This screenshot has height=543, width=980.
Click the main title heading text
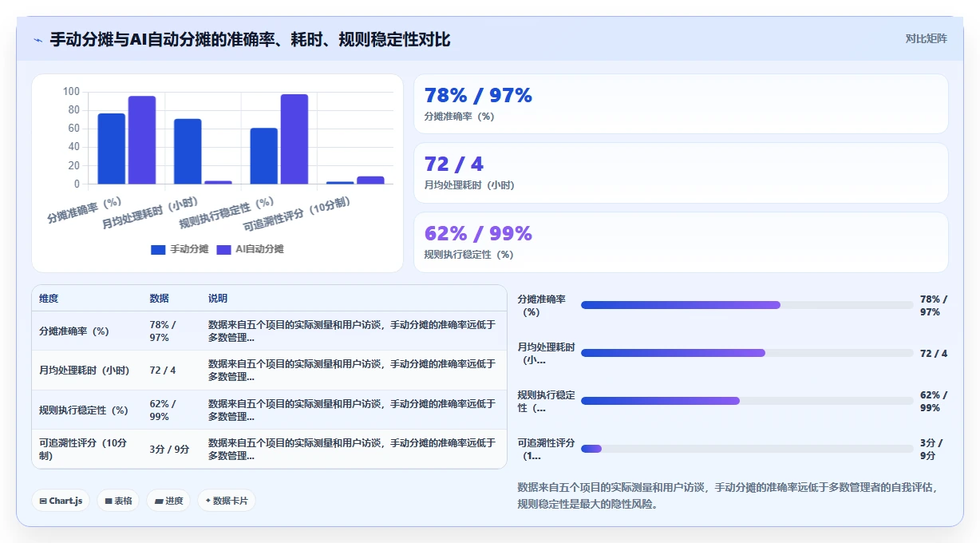(x=250, y=39)
